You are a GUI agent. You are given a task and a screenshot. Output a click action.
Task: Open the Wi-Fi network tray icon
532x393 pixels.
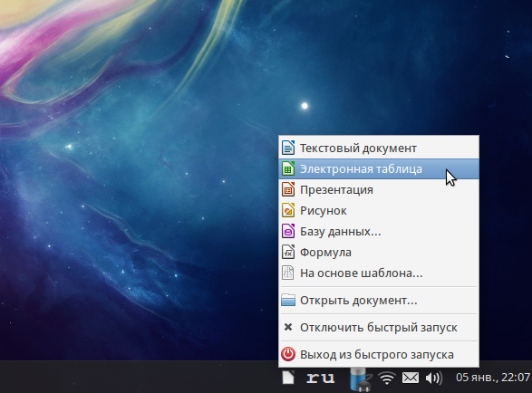pyautogui.click(x=387, y=378)
